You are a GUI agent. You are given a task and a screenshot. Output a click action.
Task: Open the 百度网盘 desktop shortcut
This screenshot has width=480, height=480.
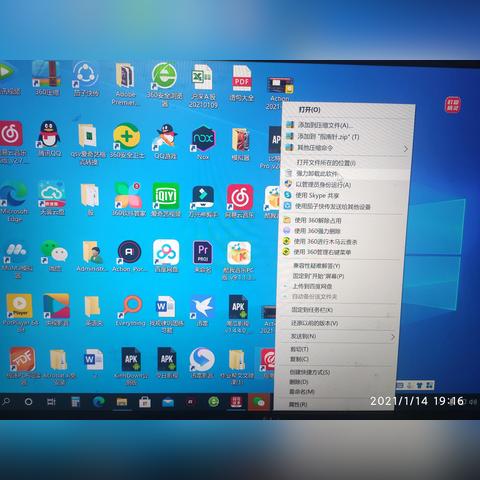tap(166, 253)
